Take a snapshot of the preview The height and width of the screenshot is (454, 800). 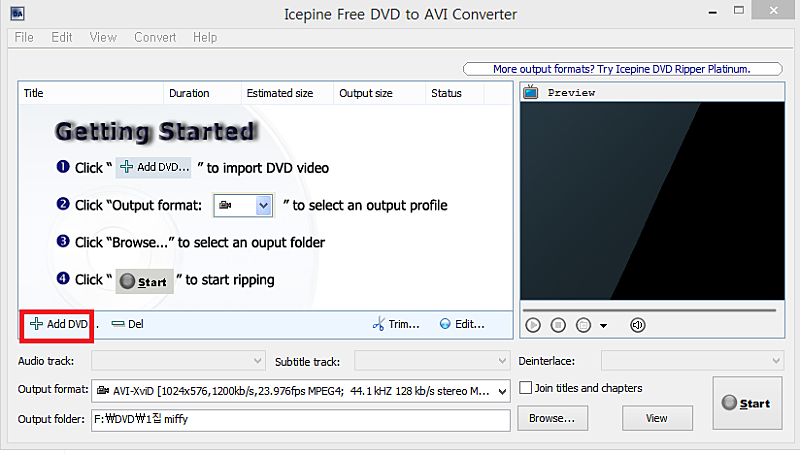point(583,325)
